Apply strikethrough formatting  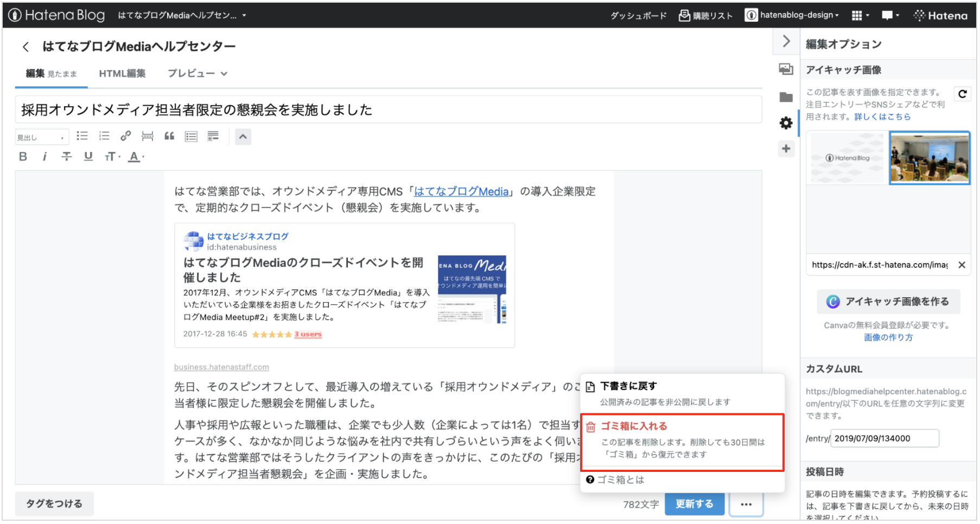click(x=66, y=157)
